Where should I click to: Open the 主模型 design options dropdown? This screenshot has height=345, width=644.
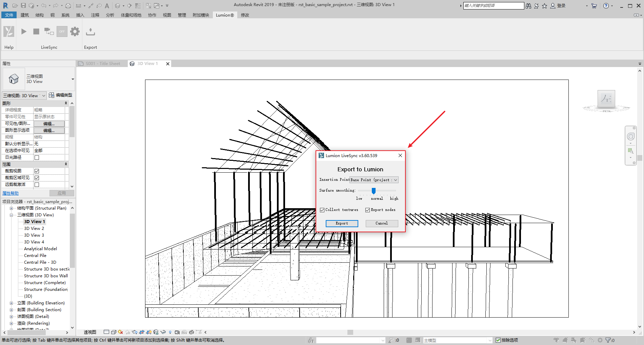tap(458, 340)
